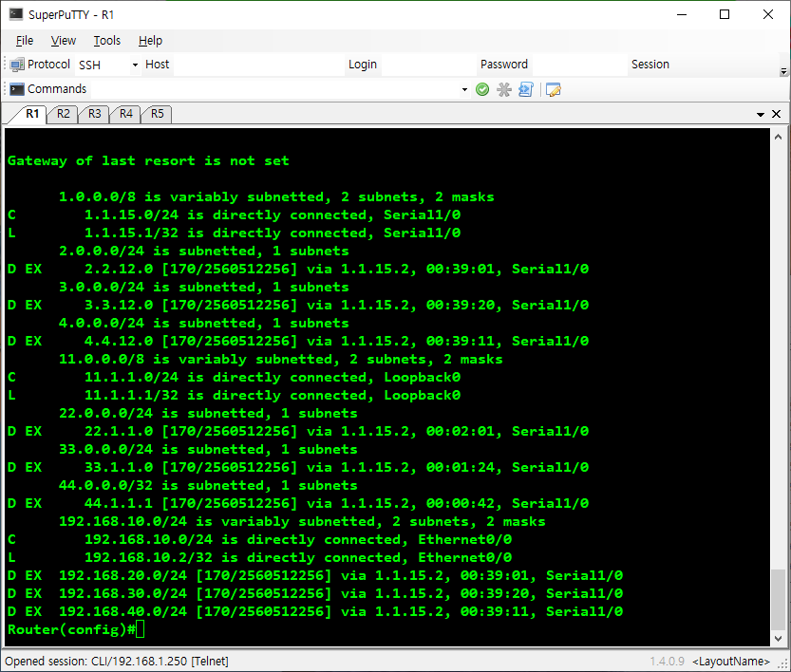Switch to the R3 tab

coord(94,114)
